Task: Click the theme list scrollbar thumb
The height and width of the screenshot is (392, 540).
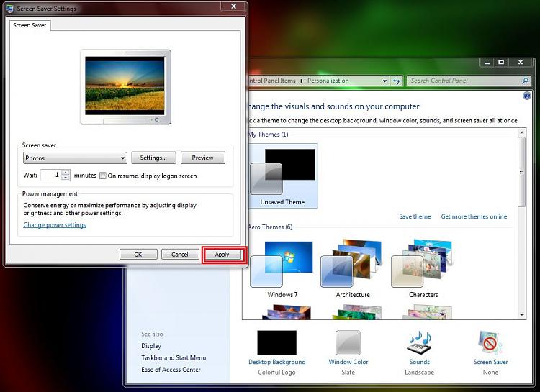Action: coord(522,172)
